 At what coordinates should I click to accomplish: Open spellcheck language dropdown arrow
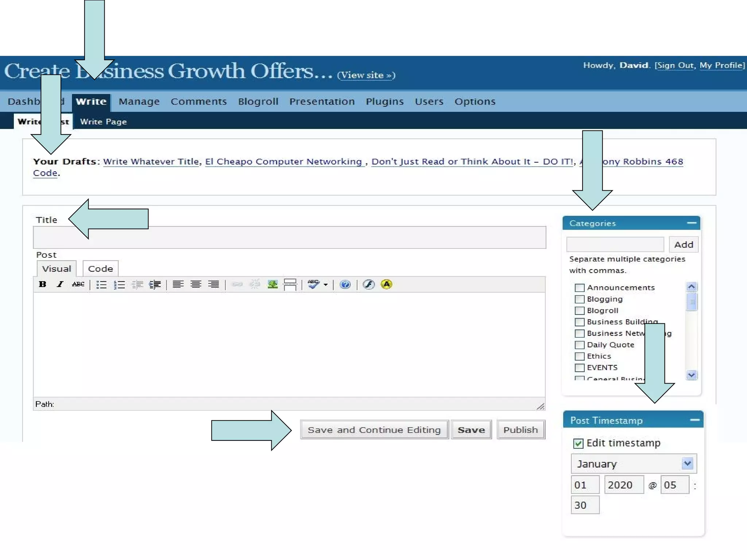[x=326, y=285]
